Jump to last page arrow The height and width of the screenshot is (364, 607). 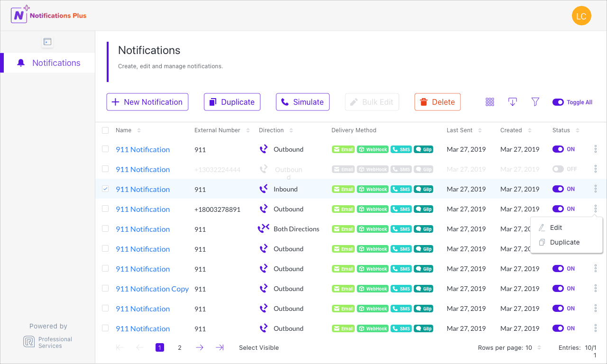220,347
